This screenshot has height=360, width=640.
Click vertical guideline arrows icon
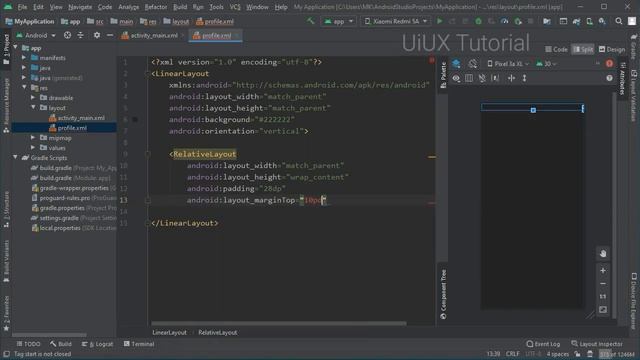click(524, 78)
